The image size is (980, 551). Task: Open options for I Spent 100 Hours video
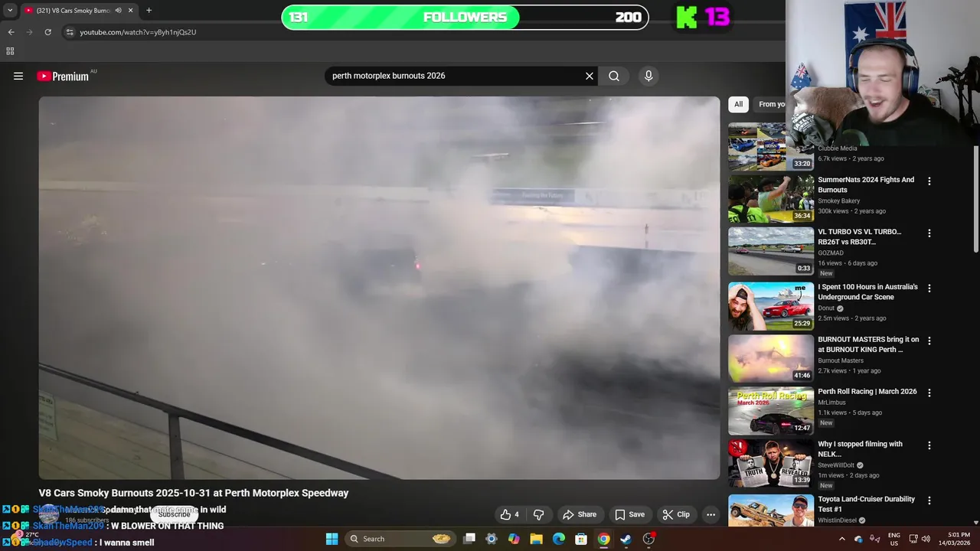pos(929,289)
